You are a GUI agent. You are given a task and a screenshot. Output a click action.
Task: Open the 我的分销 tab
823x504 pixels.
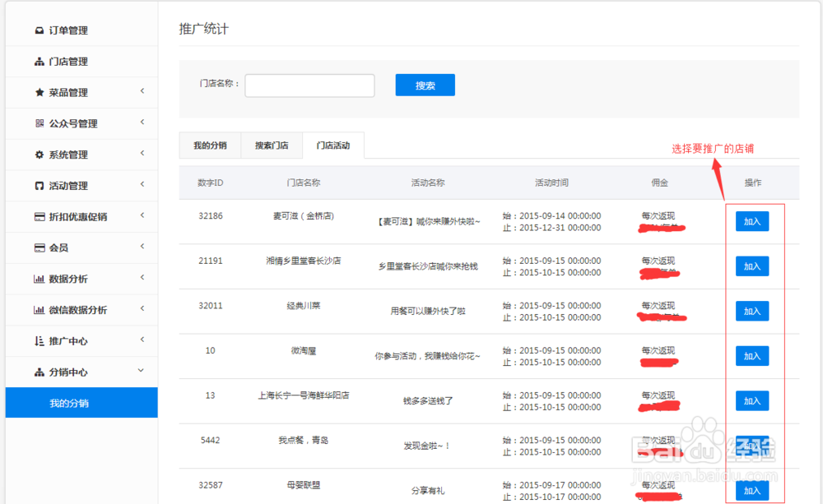click(209, 145)
